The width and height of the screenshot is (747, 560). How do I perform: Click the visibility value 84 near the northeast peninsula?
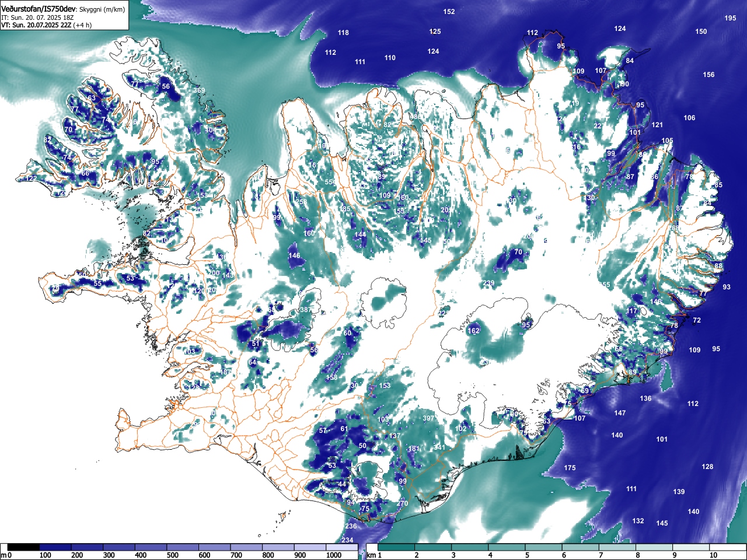(630, 61)
